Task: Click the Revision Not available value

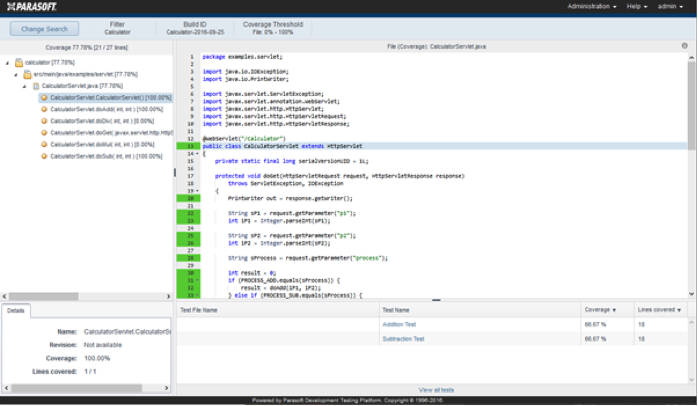Action: click(103, 345)
